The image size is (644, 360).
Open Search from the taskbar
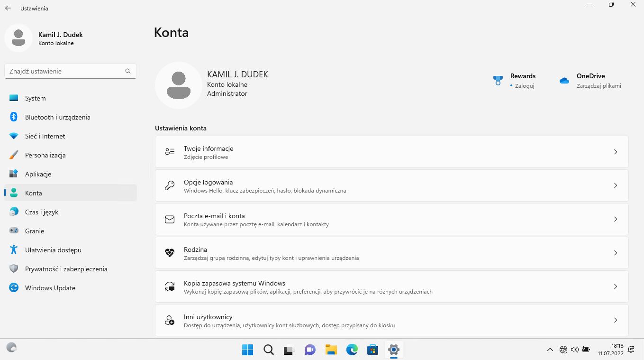tap(268, 350)
